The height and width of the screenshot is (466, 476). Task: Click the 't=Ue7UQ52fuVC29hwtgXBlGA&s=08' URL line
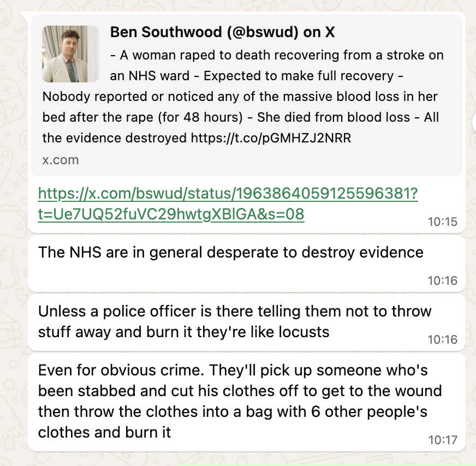171,214
